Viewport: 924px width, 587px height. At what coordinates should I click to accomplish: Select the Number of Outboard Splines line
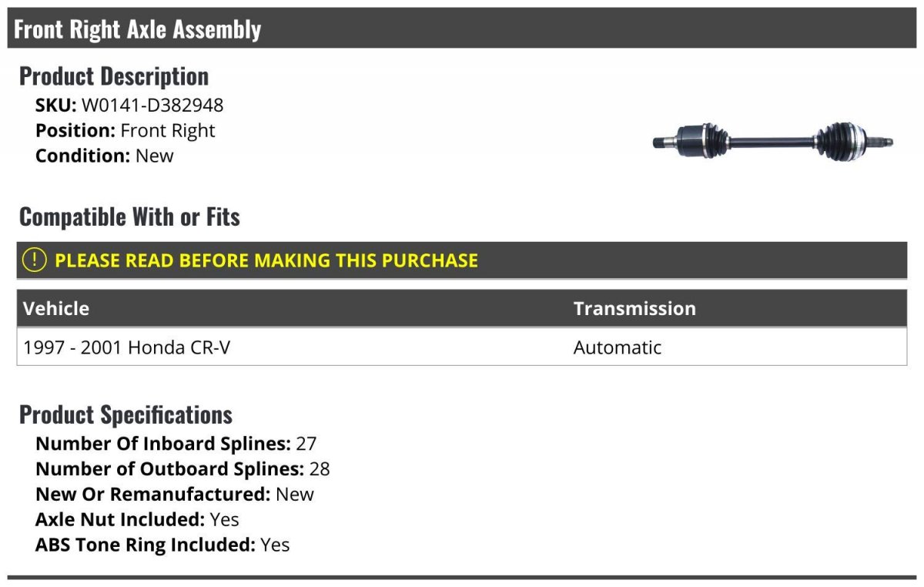pos(182,469)
